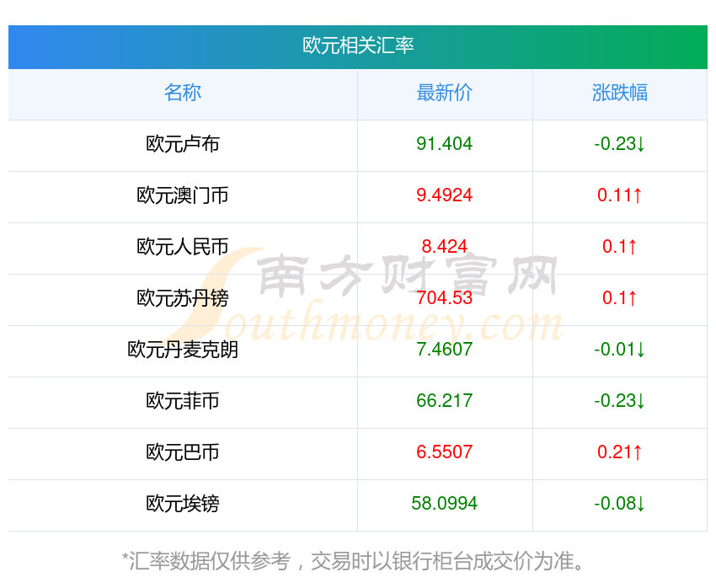Click the 欧元埃镑 row name
The width and height of the screenshot is (716, 588).
(183, 504)
